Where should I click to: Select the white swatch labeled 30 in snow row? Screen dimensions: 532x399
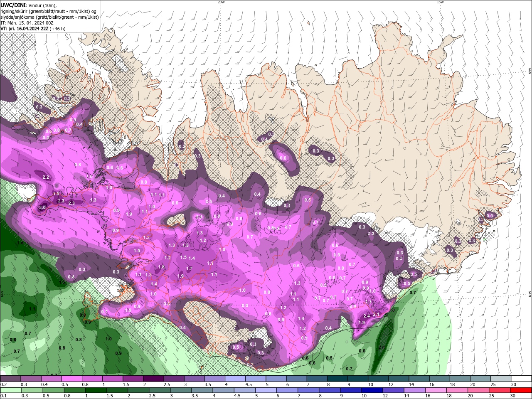(x=521, y=379)
